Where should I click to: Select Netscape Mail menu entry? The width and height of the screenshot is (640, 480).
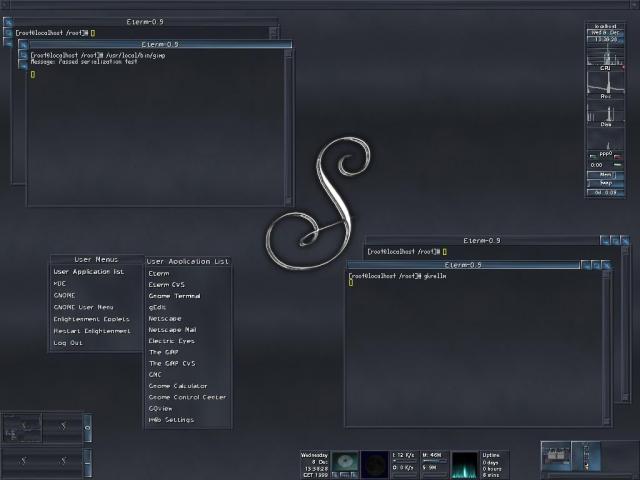pyautogui.click(x=172, y=329)
